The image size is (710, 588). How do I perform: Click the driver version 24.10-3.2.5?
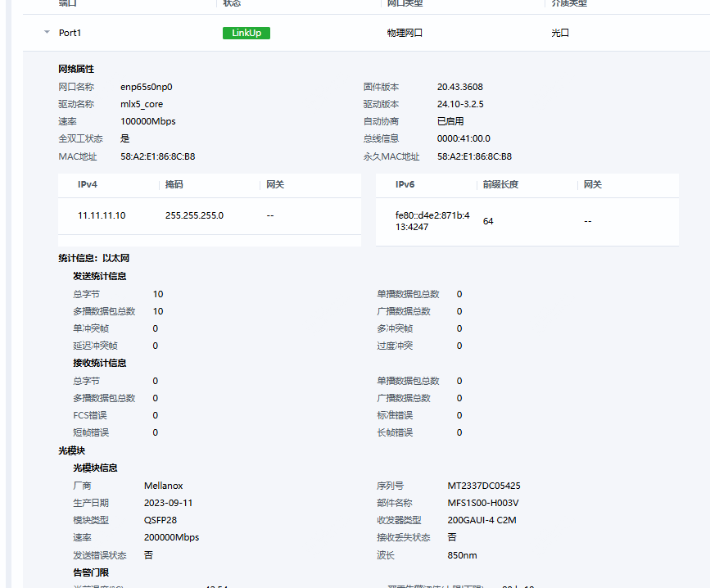pyautogui.click(x=460, y=104)
